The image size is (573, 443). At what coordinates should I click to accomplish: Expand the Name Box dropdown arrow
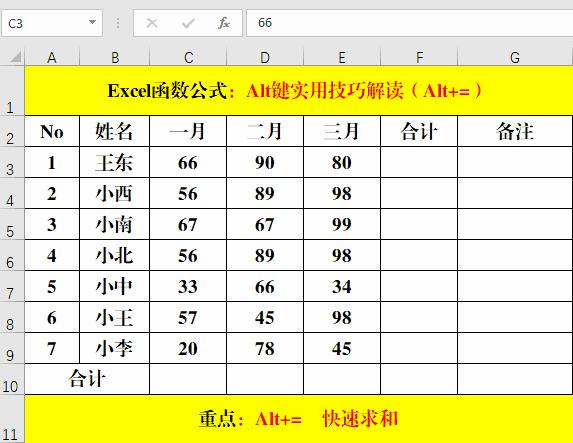(92, 22)
